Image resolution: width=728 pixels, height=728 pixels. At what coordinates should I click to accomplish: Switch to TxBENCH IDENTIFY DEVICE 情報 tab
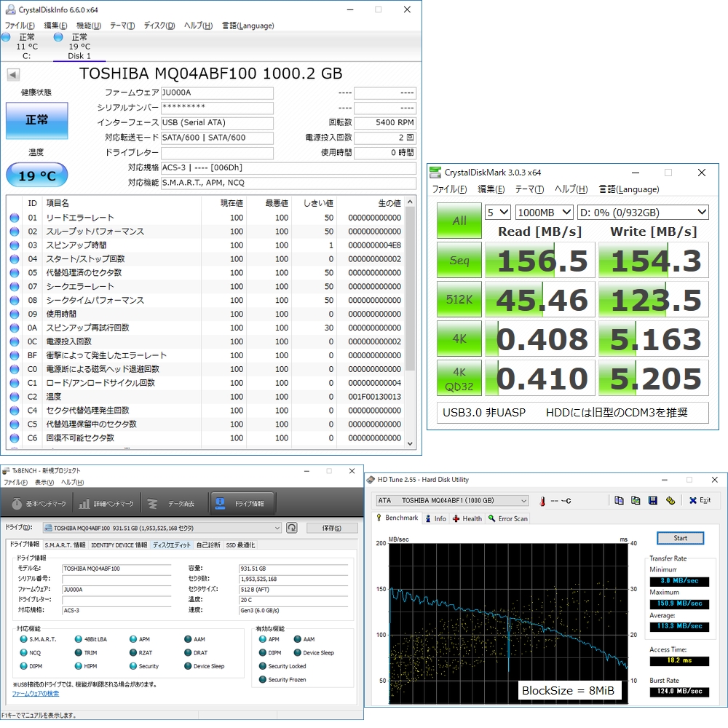[119, 545]
